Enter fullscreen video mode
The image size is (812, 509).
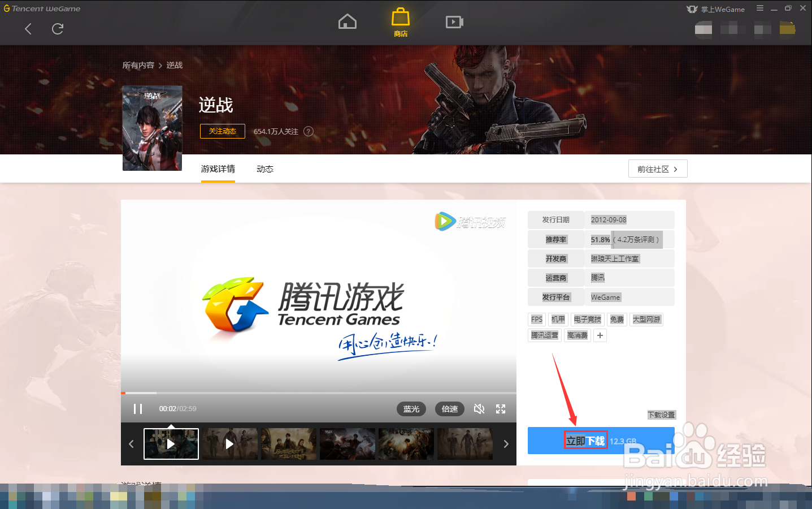(x=501, y=409)
